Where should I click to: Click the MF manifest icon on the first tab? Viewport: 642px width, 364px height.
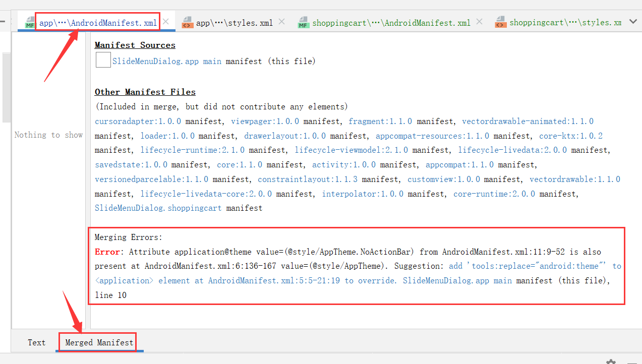[30, 21]
